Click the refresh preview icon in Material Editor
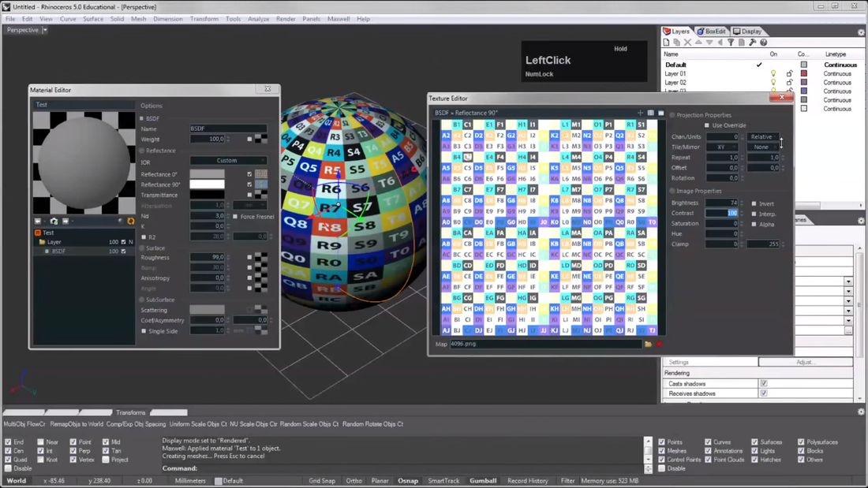This screenshot has height=488, width=868. click(x=131, y=222)
